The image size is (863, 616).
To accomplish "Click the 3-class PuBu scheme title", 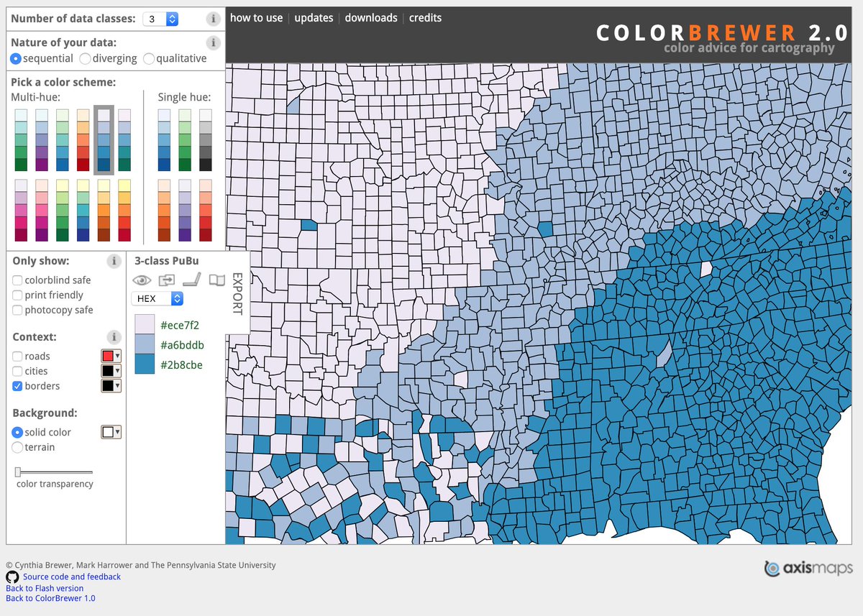I will pos(167,261).
